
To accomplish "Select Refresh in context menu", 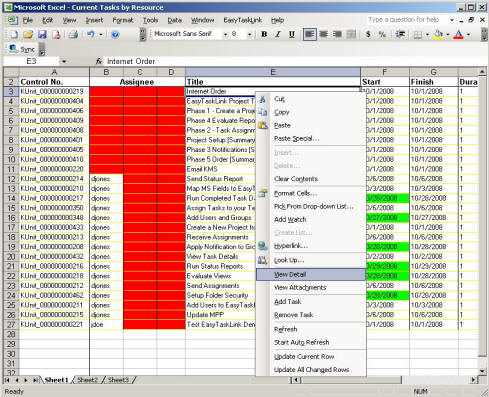I will [311, 329].
